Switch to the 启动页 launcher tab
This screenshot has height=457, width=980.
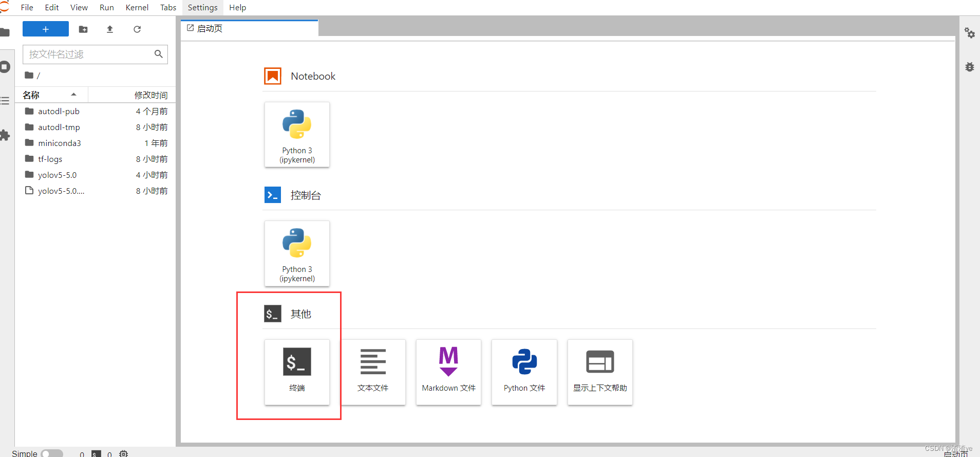[x=250, y=28]
